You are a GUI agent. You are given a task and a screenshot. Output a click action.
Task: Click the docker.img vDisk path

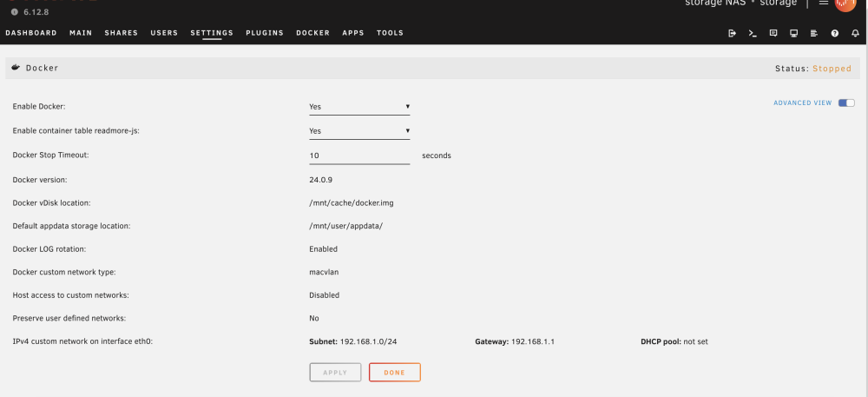tap(352, 203)
